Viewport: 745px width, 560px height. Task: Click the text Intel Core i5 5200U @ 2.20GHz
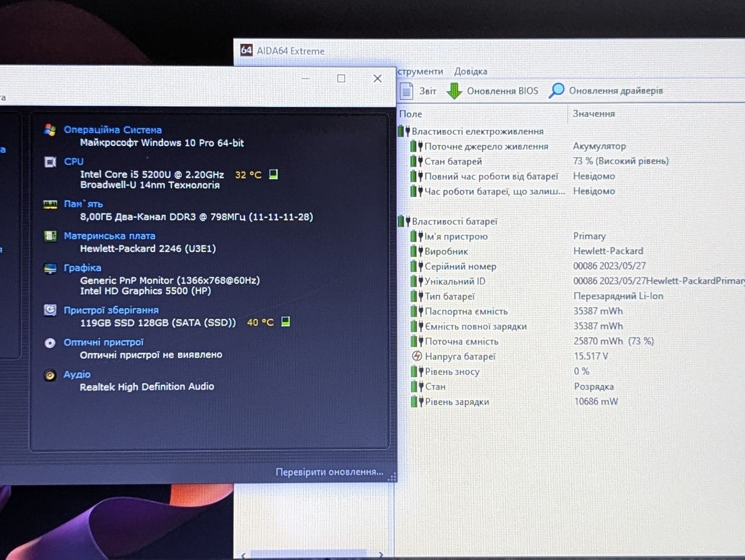click(x=152, y=174)
